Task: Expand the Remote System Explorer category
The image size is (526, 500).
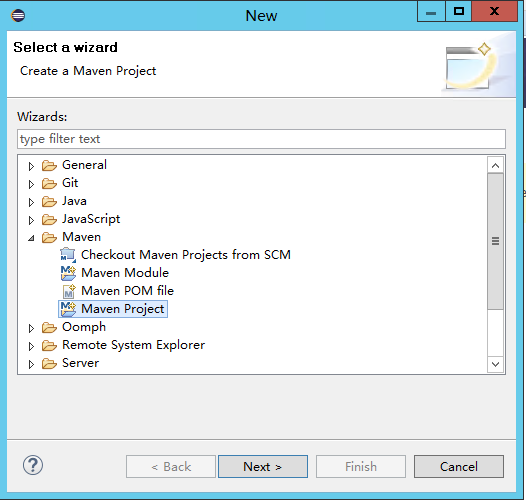Action: [x=31, y=346]
